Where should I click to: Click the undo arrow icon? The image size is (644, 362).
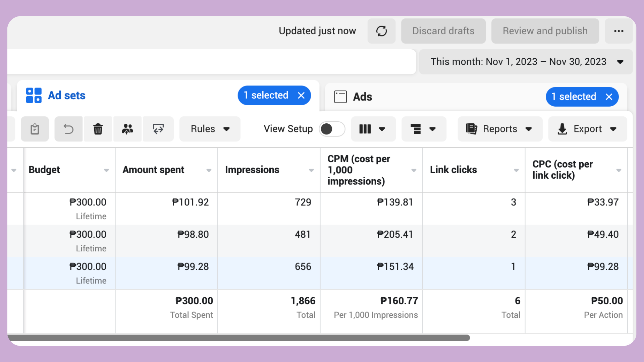[x=69, y=129]
